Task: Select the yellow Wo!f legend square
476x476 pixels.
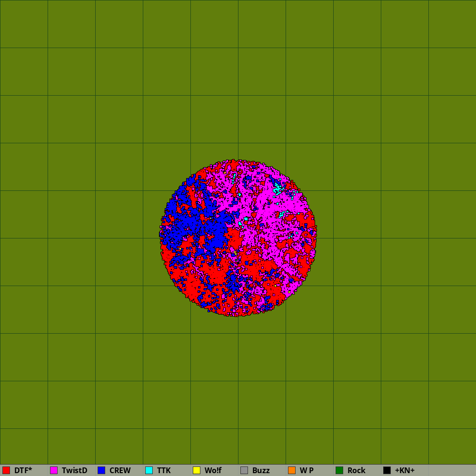Action: [197, 470]
